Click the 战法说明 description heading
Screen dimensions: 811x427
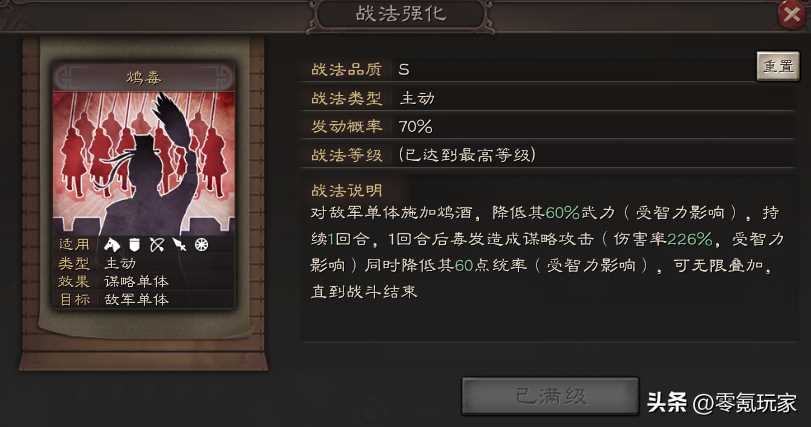click(347, 191)
